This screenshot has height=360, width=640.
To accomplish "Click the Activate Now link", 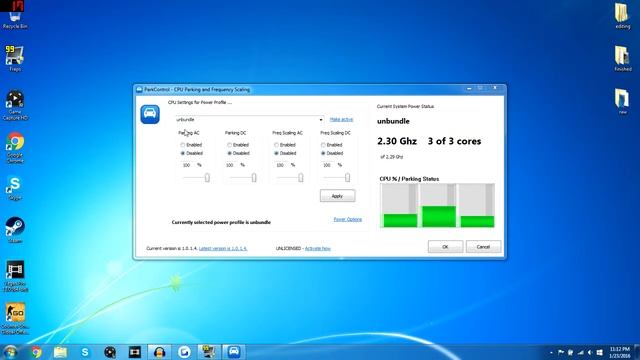I will [318, 248].
